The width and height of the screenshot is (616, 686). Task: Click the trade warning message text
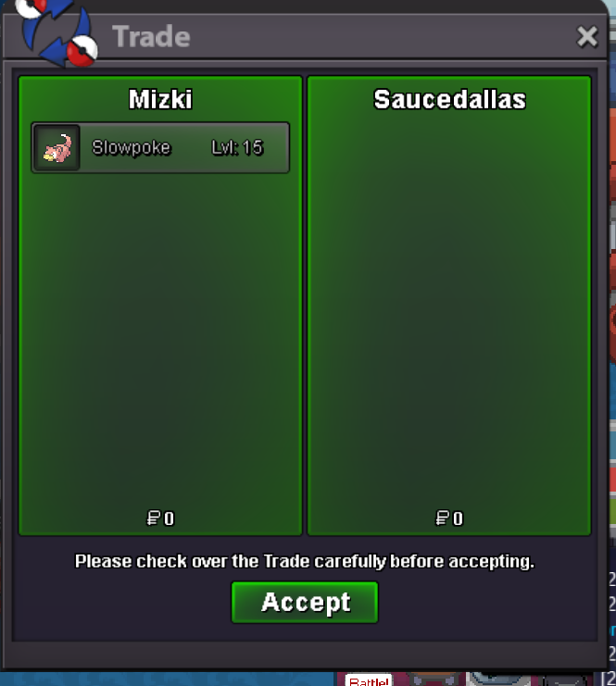[x=305, y=561]
